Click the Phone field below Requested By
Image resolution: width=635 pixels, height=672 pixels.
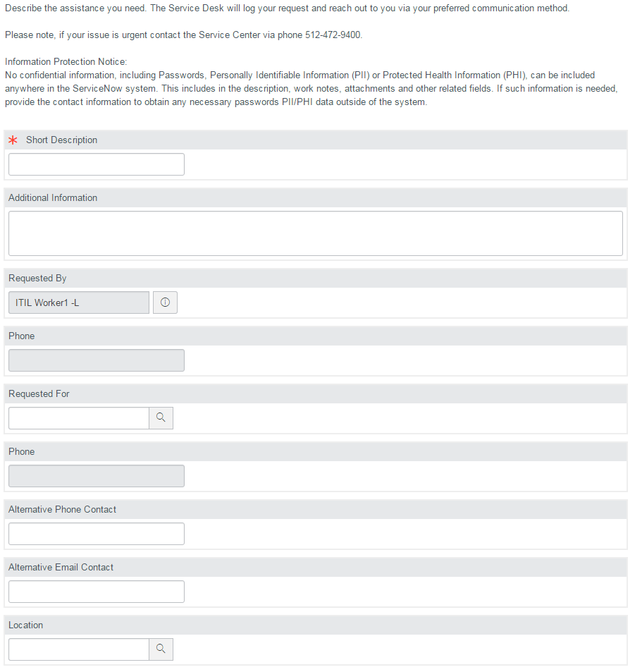(x=97, y=360)
